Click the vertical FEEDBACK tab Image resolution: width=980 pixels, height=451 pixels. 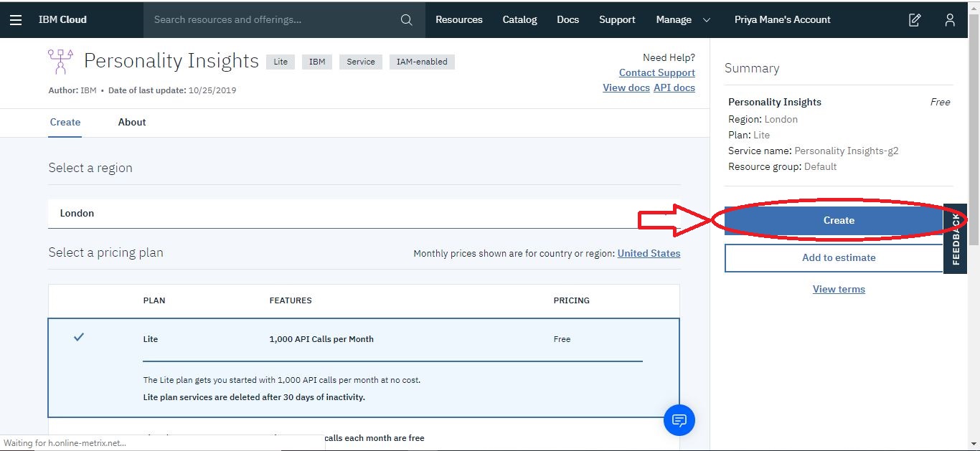(x=956, y=239)
